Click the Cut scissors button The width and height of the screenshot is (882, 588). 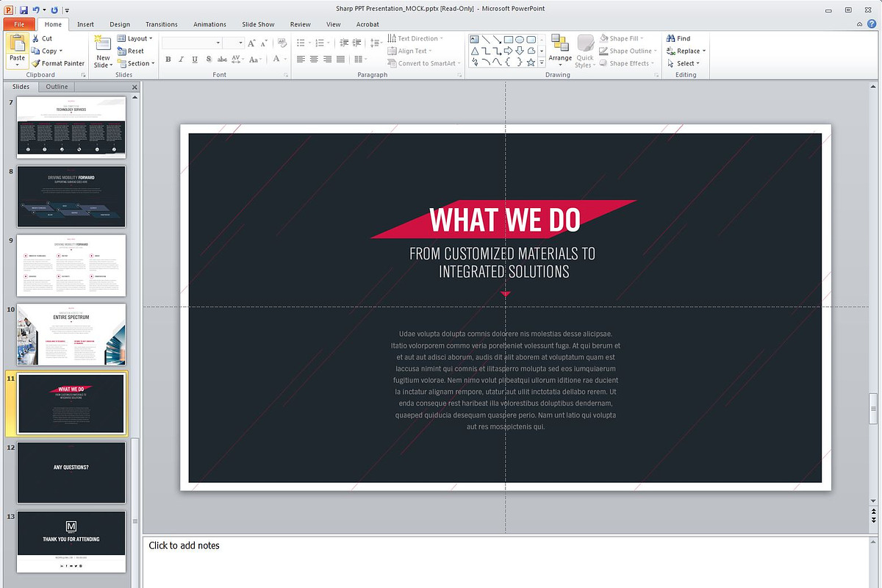click(x=42, y=38)
